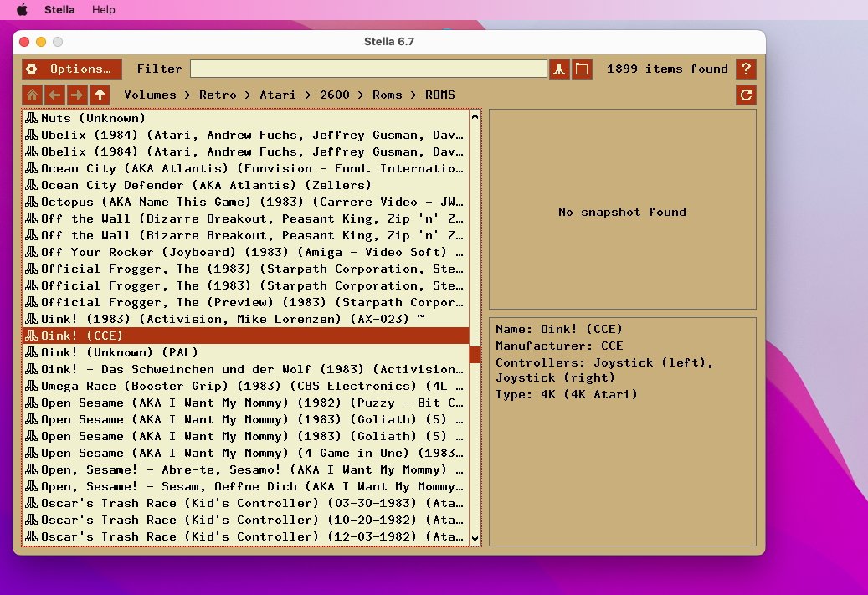Open the help question mark button

747,69
